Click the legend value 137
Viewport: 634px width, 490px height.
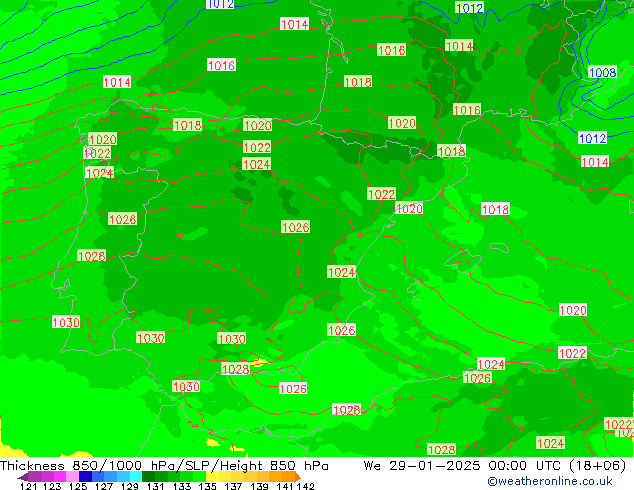(233, 486)
